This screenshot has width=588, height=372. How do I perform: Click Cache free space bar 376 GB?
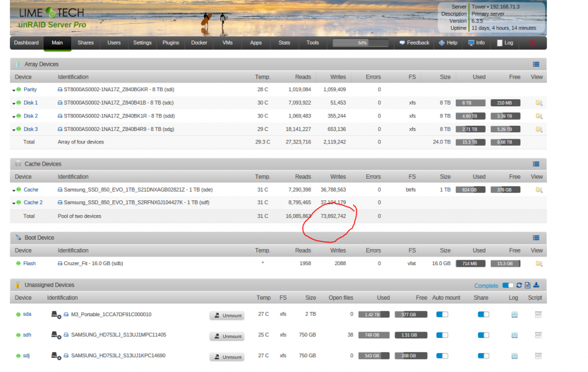pyautogui.click(x=505, y=190)
